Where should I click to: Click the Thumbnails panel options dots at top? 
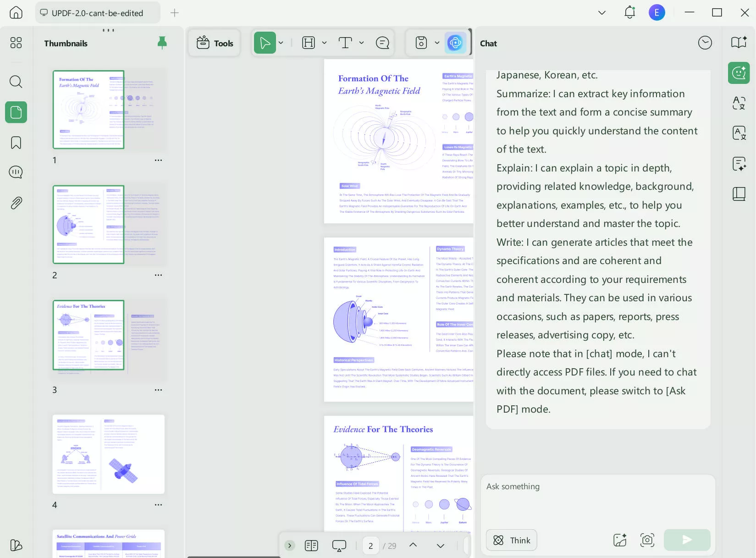(x=109, y=30)
